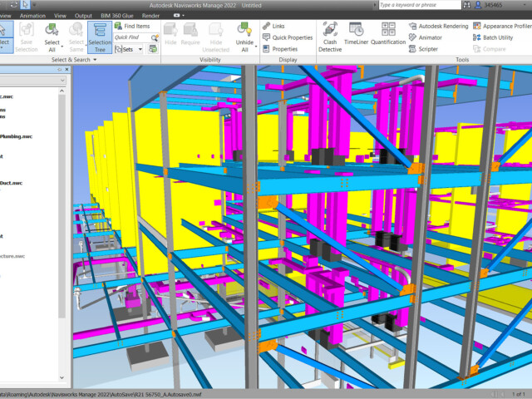Viewport: 532px width, 399px height.
Task: Open the Quantification tool
Action: [x=387, y=37]
